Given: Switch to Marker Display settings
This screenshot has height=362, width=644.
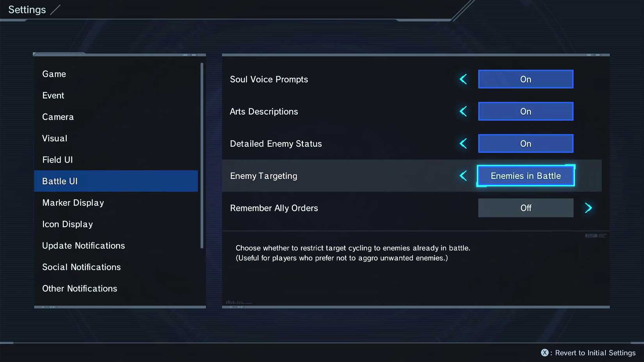Looking at the screenshot, I should [x=73, y=203].
